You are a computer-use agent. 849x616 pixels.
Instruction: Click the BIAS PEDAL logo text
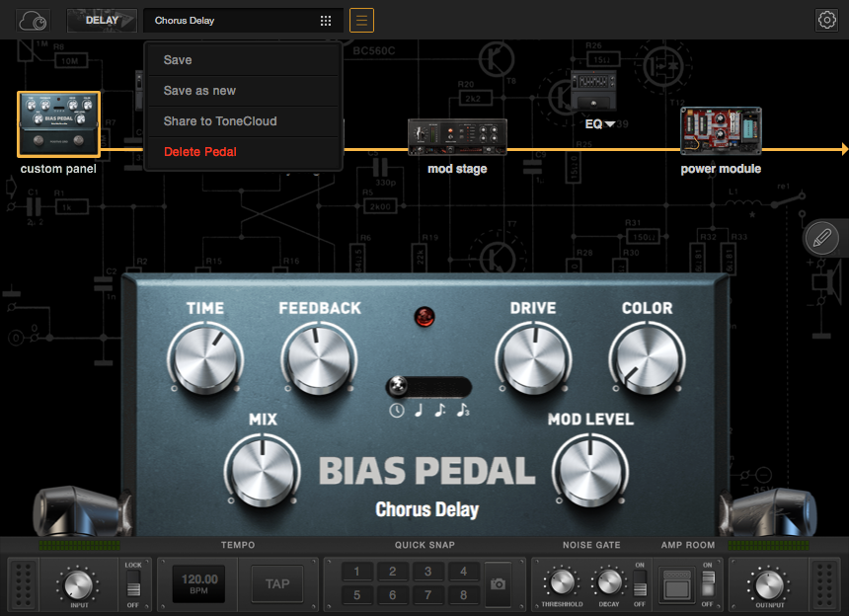point(426,470)
